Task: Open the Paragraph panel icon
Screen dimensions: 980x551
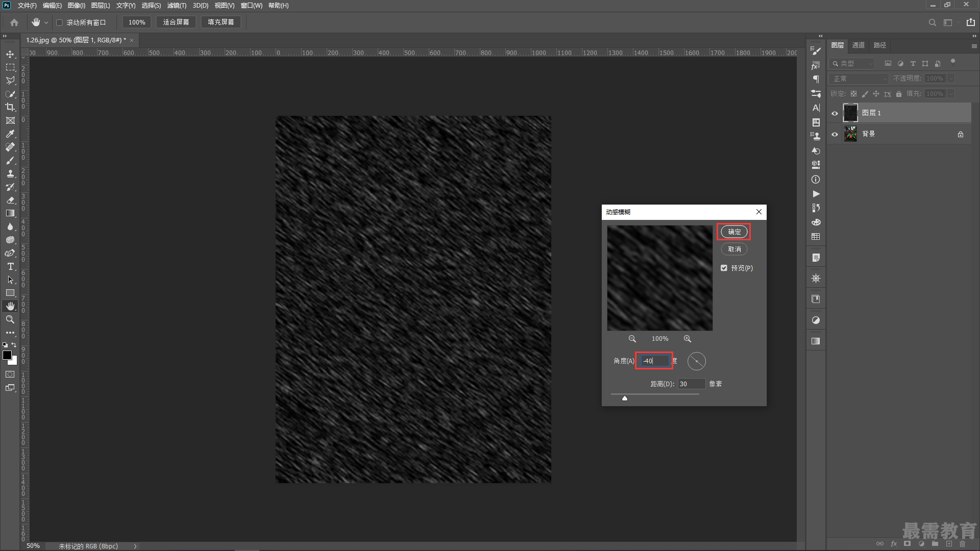Action: (816, 80)
